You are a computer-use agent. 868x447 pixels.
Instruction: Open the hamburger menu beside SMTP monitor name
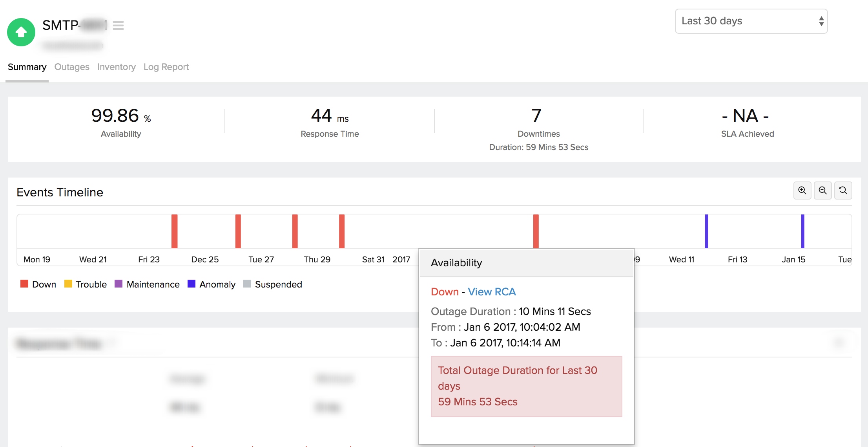(x=118, y=26)
